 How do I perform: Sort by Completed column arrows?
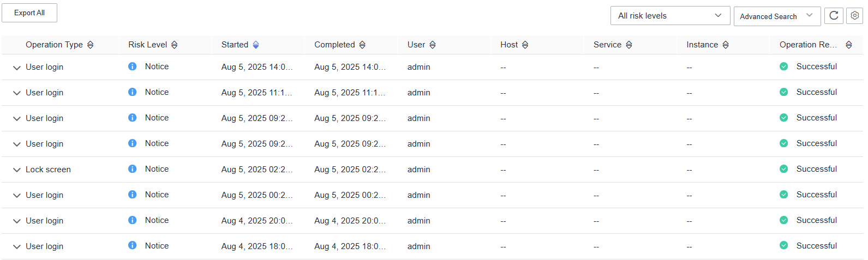pos(362,45)
